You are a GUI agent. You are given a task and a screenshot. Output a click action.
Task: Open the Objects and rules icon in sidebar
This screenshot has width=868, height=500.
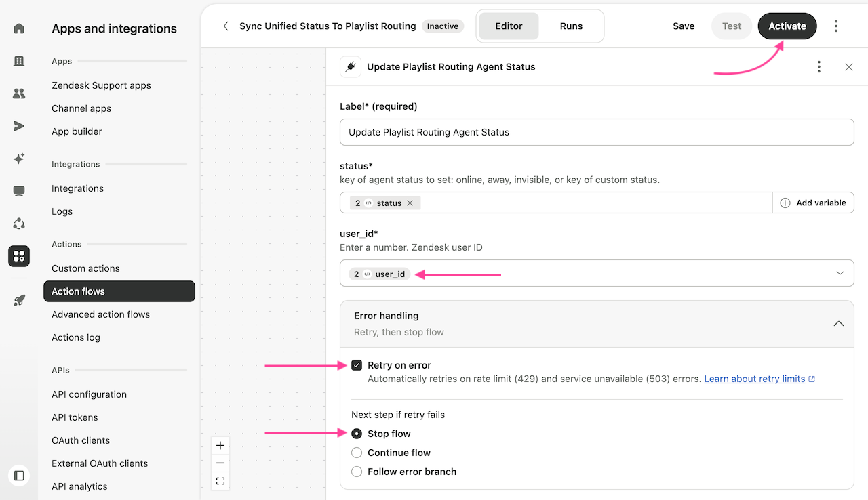(x=19, y=224)
